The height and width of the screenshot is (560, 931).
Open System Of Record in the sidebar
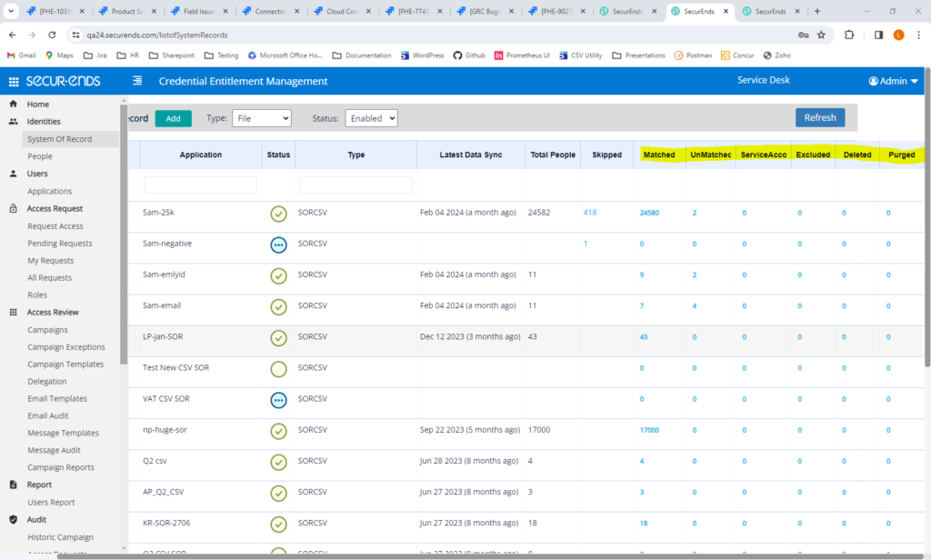point(59,139)
